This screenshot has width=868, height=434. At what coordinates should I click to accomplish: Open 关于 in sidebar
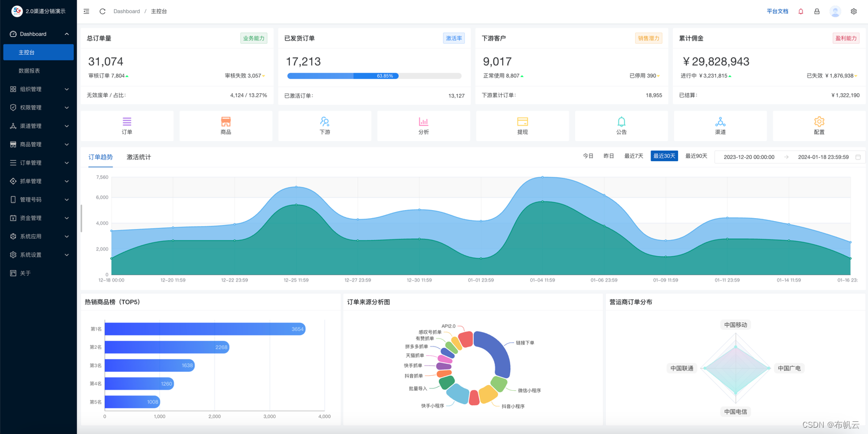pyautogui.click(x=39, y=273)
